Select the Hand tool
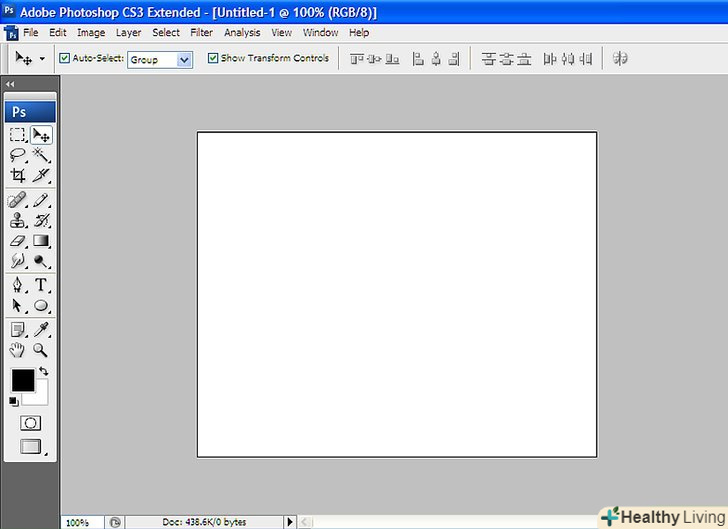This screenshot has width=728, height=529. [18, 350]
